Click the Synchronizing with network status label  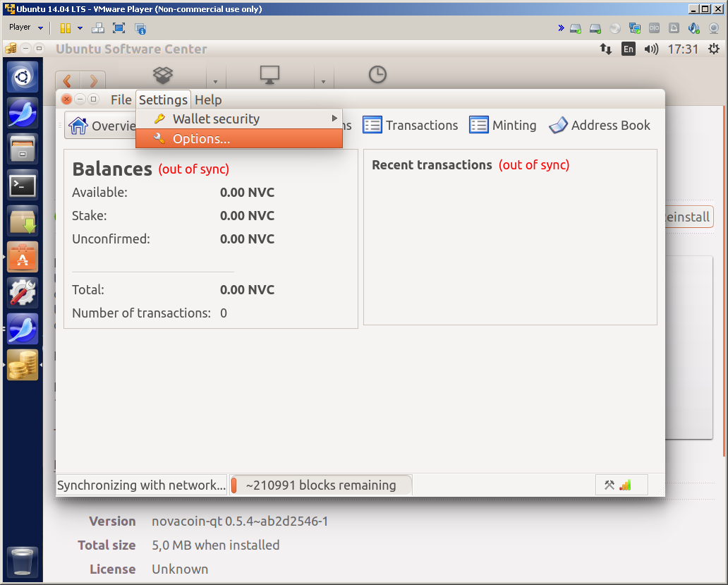(x=141, y=486)
